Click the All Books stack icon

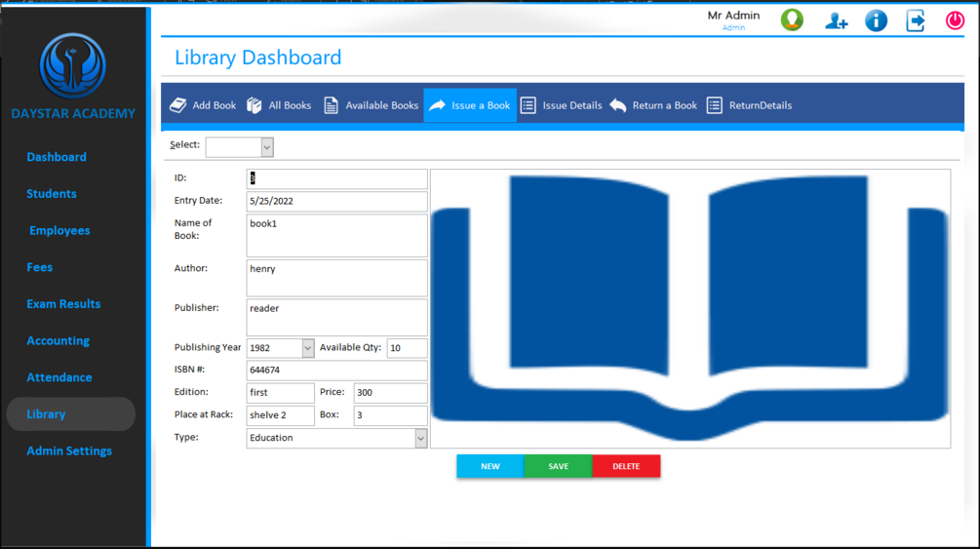[x=254, y=105]
